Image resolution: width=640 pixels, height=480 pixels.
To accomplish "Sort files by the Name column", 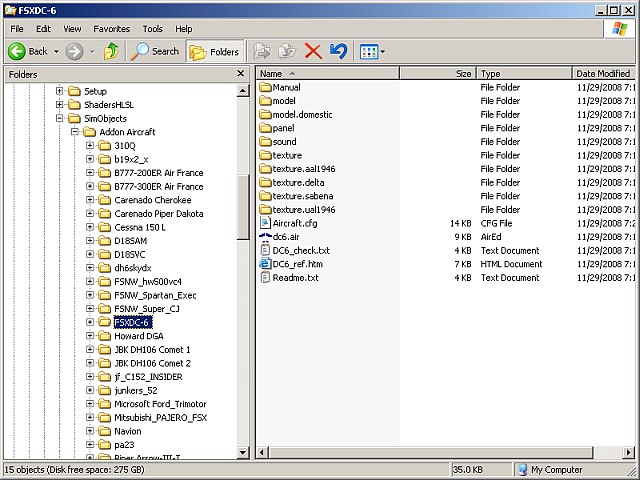I will tap(328, 73).
